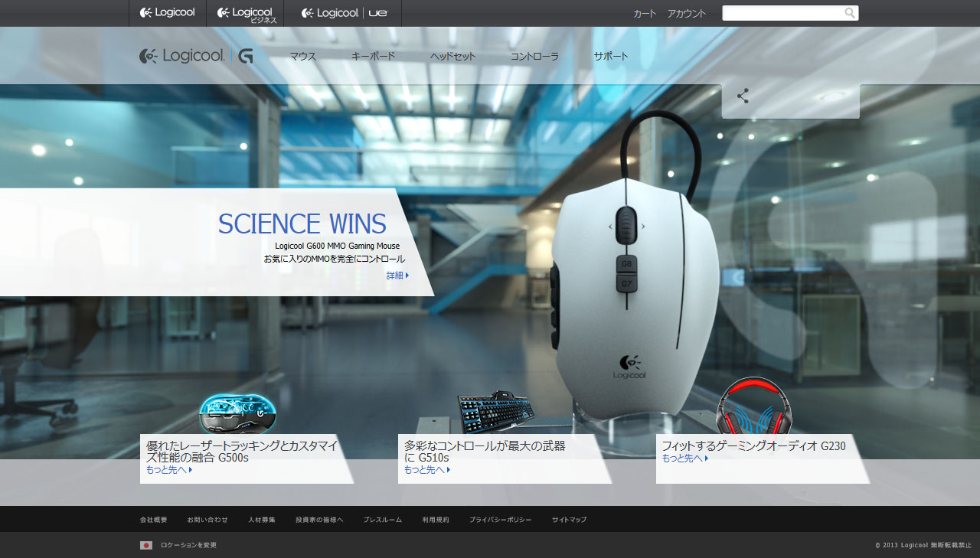
Task: Click もっと先へ under G230
Action: coord(685,458)
